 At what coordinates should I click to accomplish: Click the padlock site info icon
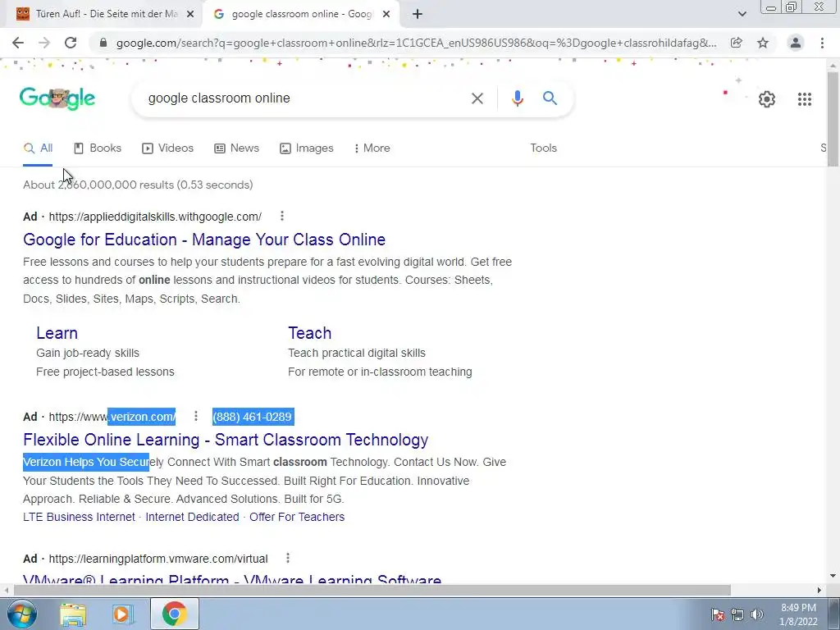pos(103,43)
